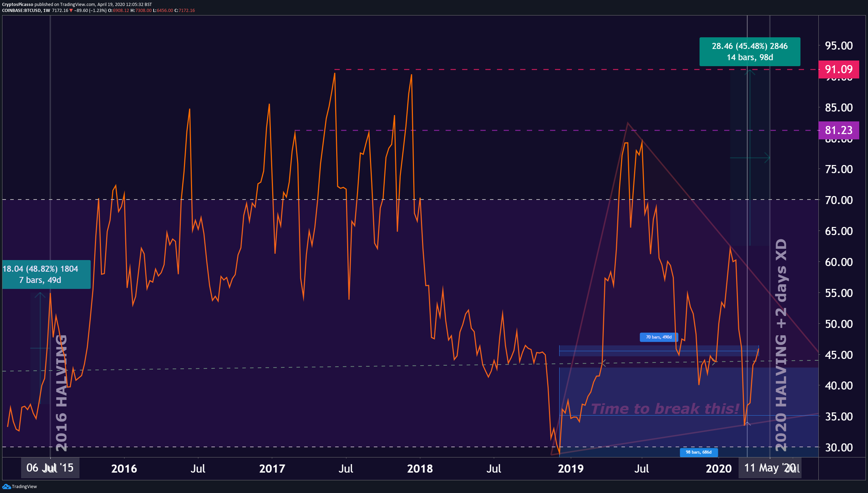Click the COINBASE:BTCUSD symbol text in header
868x493 pixels.
pyautogui.click(x=21, y=11)
